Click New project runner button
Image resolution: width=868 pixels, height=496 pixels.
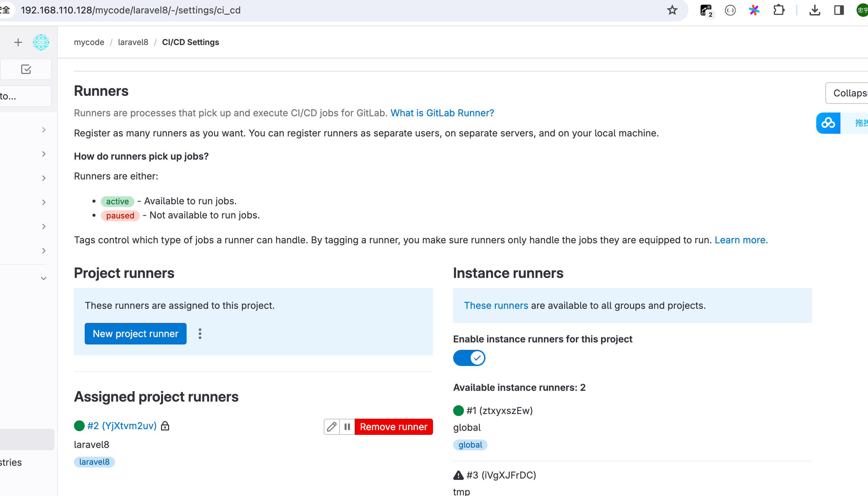coord(135,333)
